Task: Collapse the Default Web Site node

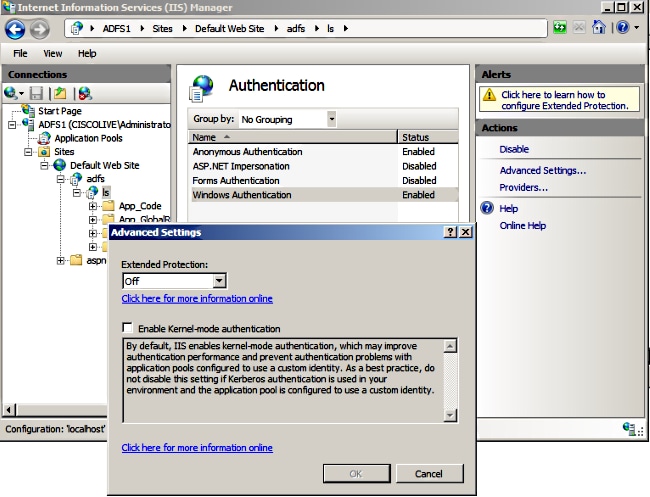Action: [x=44, y=166]
